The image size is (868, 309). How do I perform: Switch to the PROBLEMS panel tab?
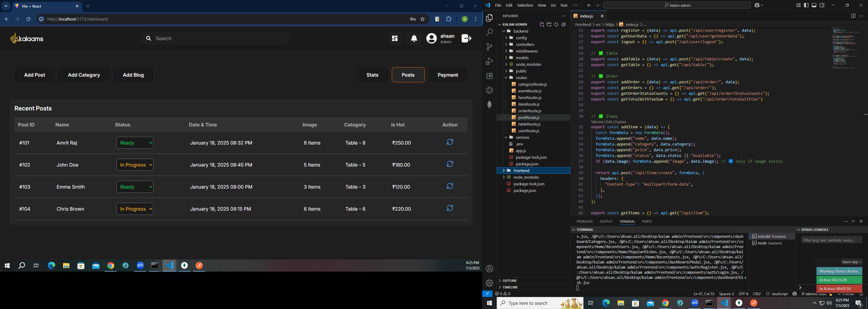[584, 221]
